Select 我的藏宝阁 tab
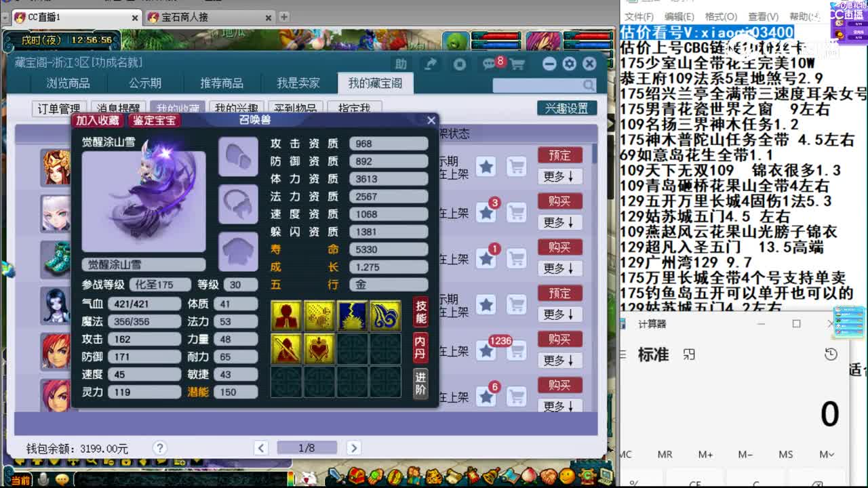This screenshot has height=488, width=868. coord(375,83)
